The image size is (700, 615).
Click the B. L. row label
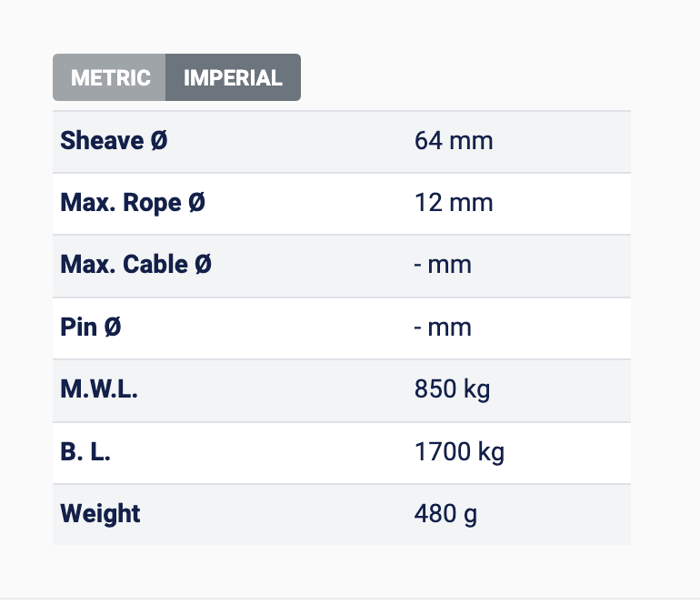(x=85, y=451)
